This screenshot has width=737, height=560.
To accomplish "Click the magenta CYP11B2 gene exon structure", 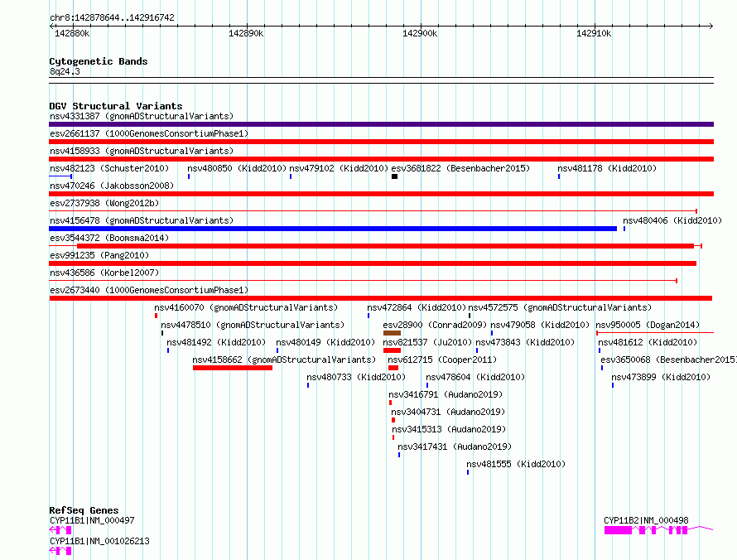I will pyautogui.click(x=658, y=530).
